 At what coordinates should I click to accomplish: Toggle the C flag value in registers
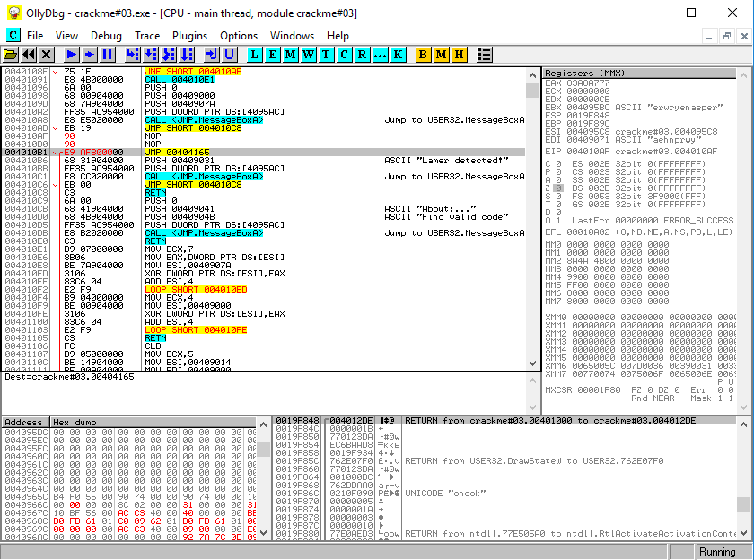tap(558, 164)
